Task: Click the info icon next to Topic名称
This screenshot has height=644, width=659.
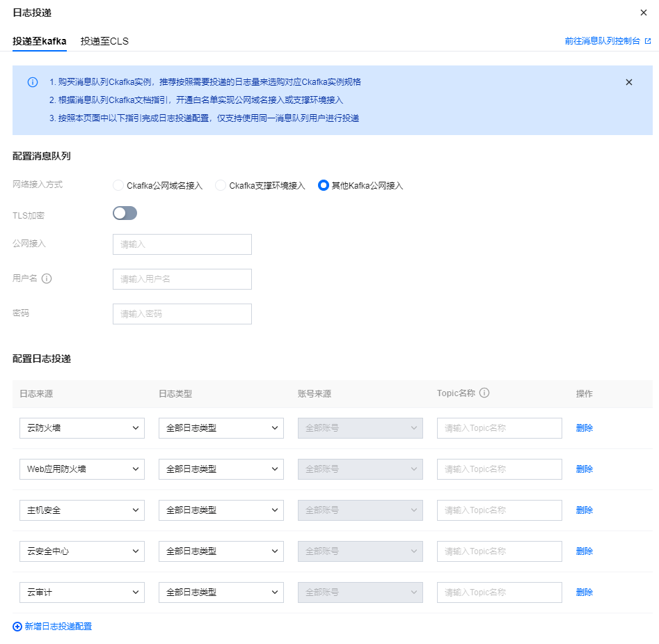Action: (x=484, y=393)
